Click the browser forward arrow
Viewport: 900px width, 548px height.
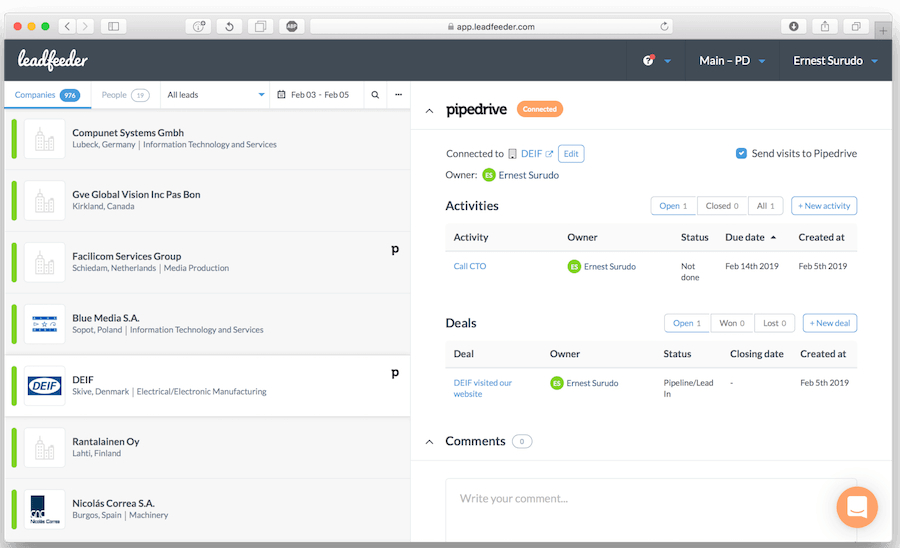[86, 26]
